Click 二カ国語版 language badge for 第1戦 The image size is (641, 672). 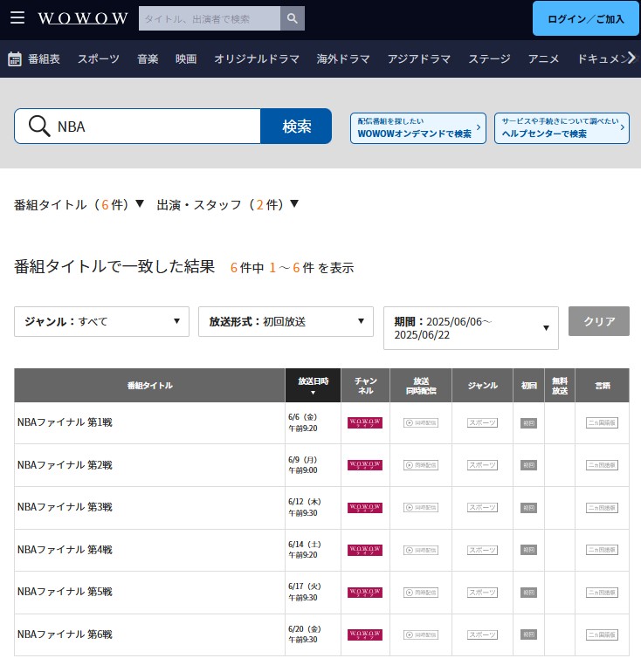click(602, 423)
